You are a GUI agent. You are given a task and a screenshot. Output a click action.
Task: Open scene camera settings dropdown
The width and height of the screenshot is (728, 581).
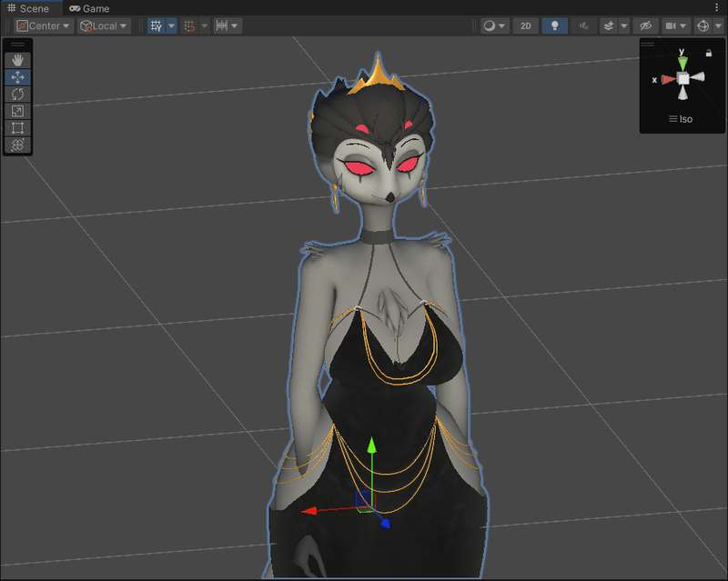pyautogui.click(x=675, y=26)
